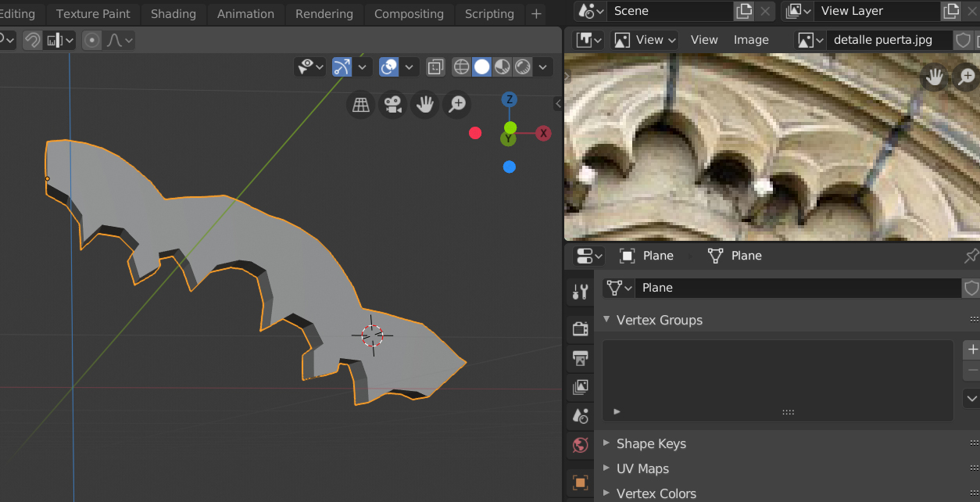Switch to Rendered viewport shading
The width and height of the screenshot is (980, 502).
pos(522,66)
